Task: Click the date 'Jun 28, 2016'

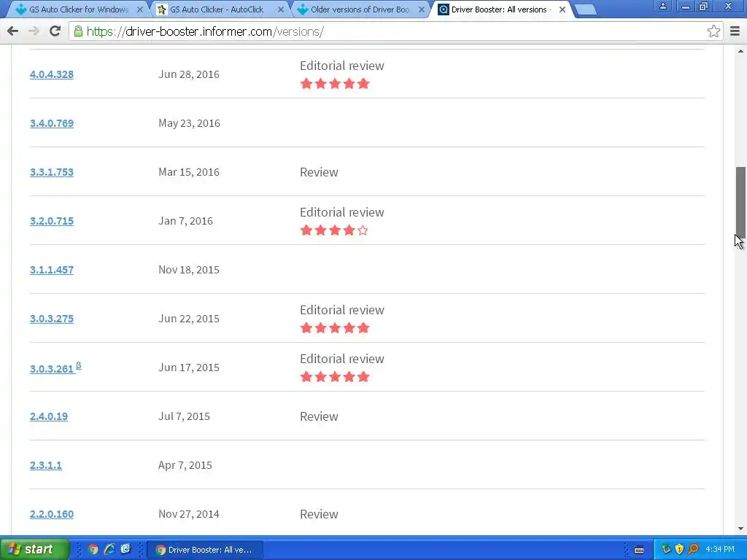Action: (189, 74)
